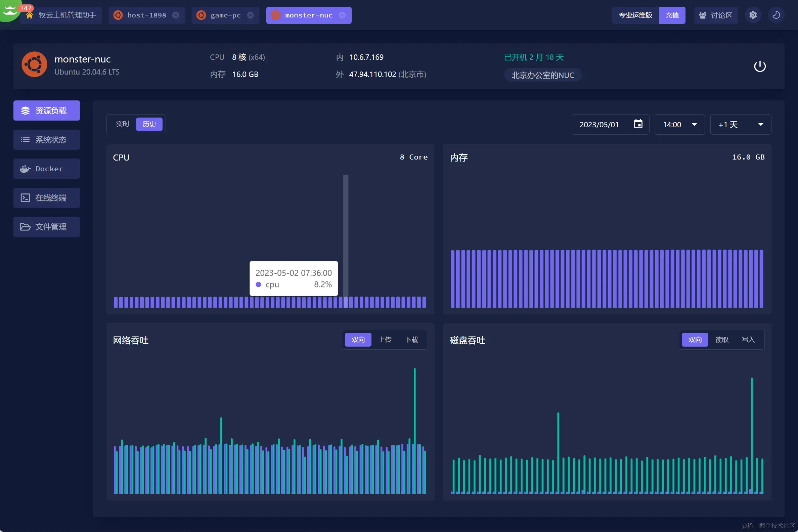
Task: Click the 充值 recharge button
Action: (671, 15)
